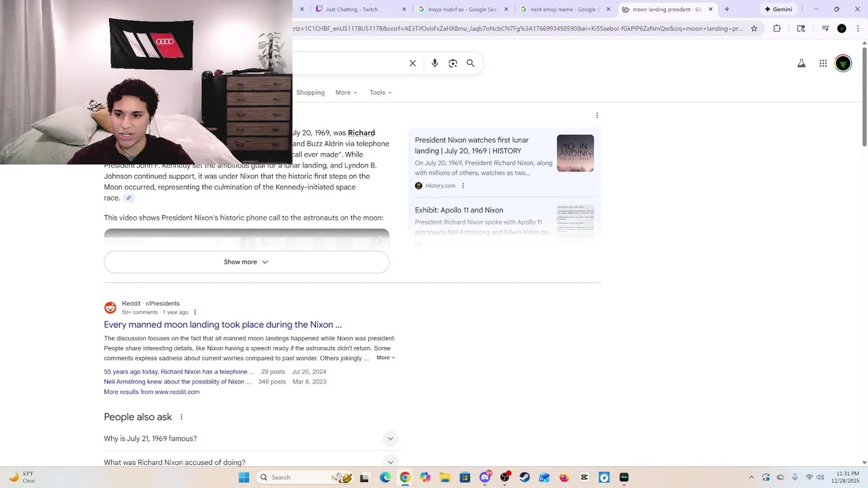
Task: Click the address bar URL
Action: pyautogui.click(x=518, y=28)
